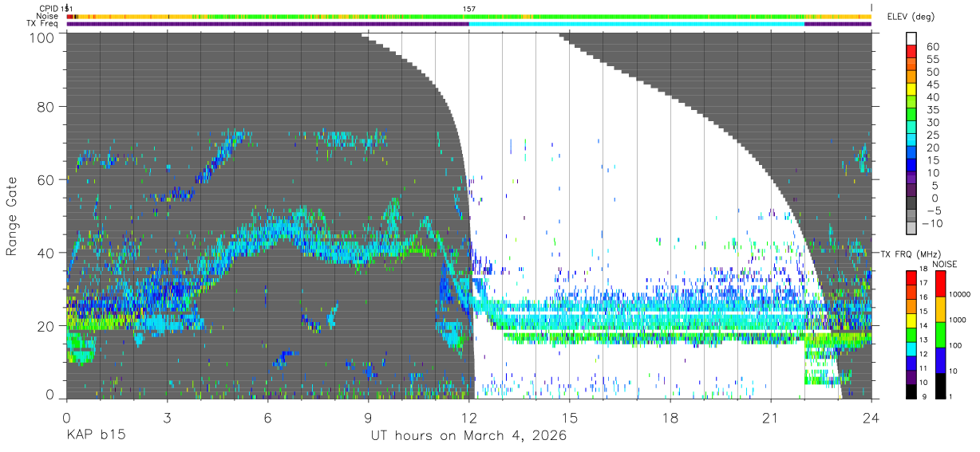Click the Range Gate axis title
This screenshot has height=452, width=980.
tap(13, 218)
